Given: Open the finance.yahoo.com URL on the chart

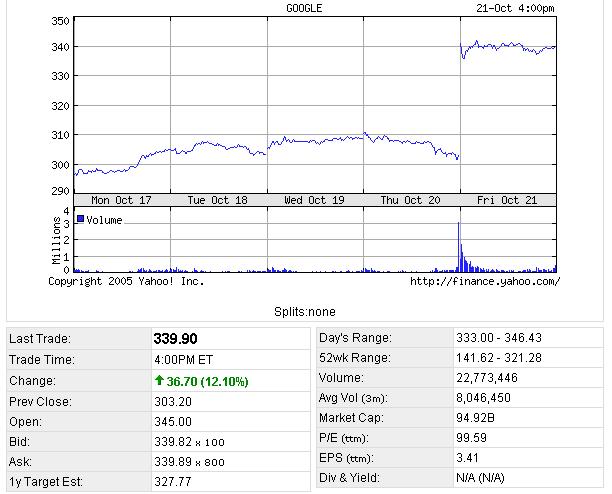Looking at the screenshot, I should tap(484, 282).
